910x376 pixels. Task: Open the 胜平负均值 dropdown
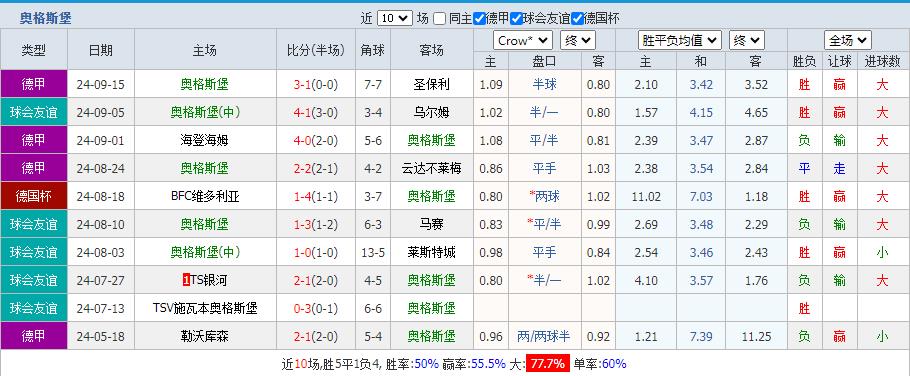tap(680, 41)
